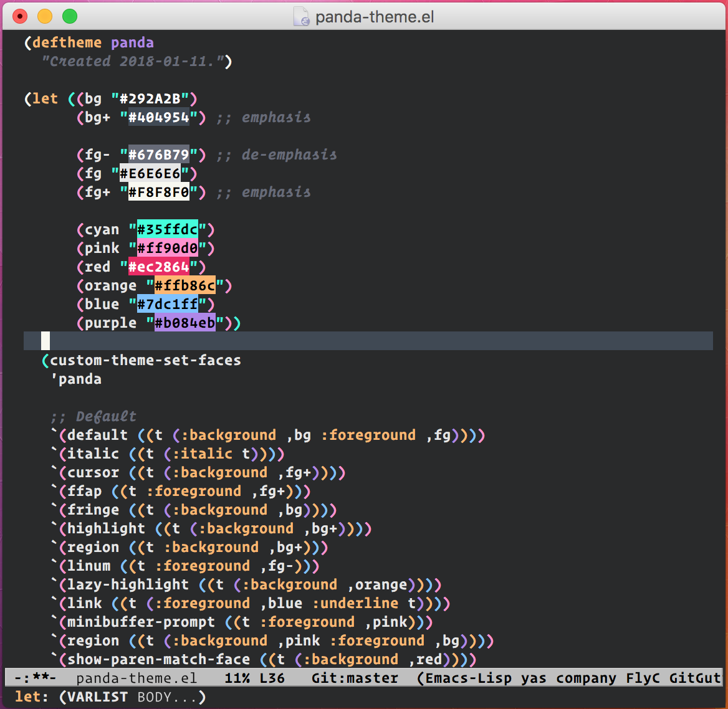Click the deftheme keyword

67,42
